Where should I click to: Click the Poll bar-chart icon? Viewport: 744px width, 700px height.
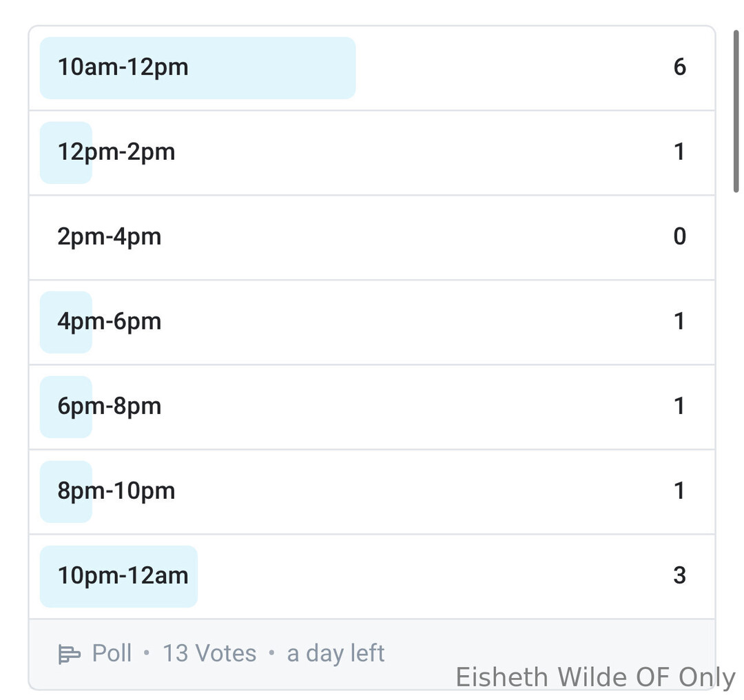coord(69,654)
